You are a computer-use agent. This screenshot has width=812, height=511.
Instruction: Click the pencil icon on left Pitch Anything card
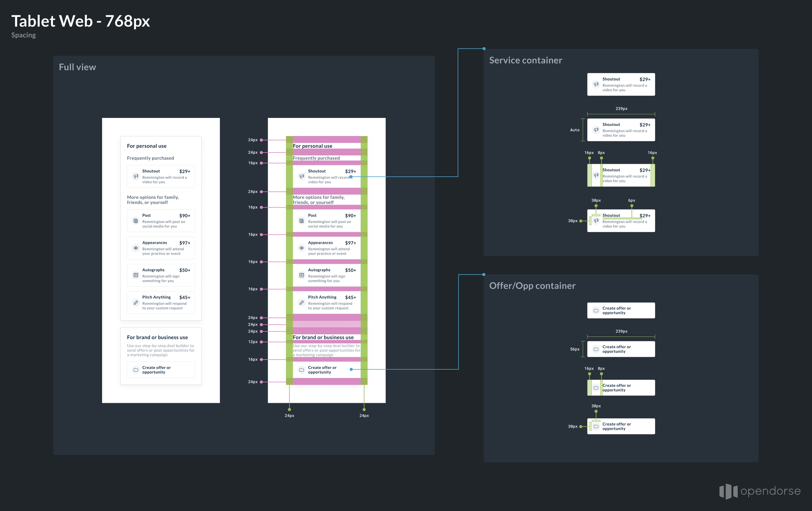[x=135, y=302]
